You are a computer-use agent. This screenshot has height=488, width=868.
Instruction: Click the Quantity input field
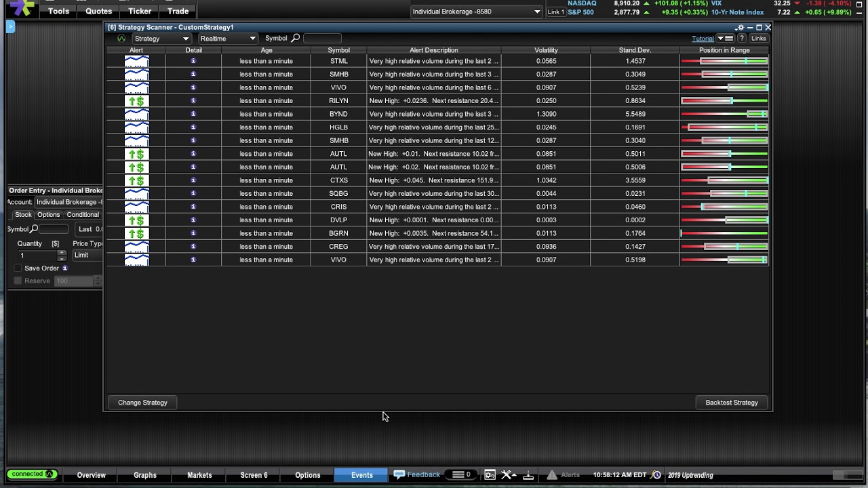click(37, 256)
